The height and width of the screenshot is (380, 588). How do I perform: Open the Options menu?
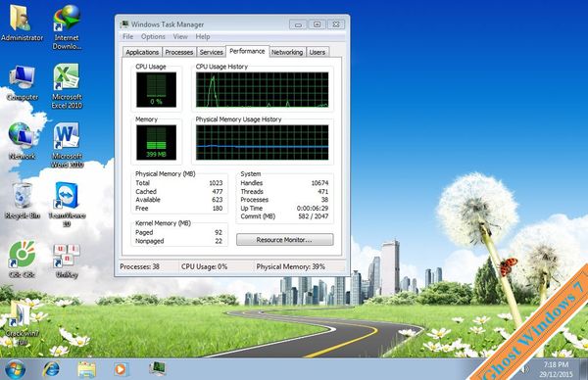[153, 36]
